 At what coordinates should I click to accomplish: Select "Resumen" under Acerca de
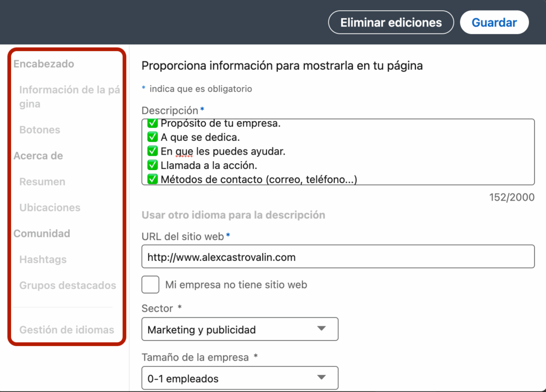point(42,181)
